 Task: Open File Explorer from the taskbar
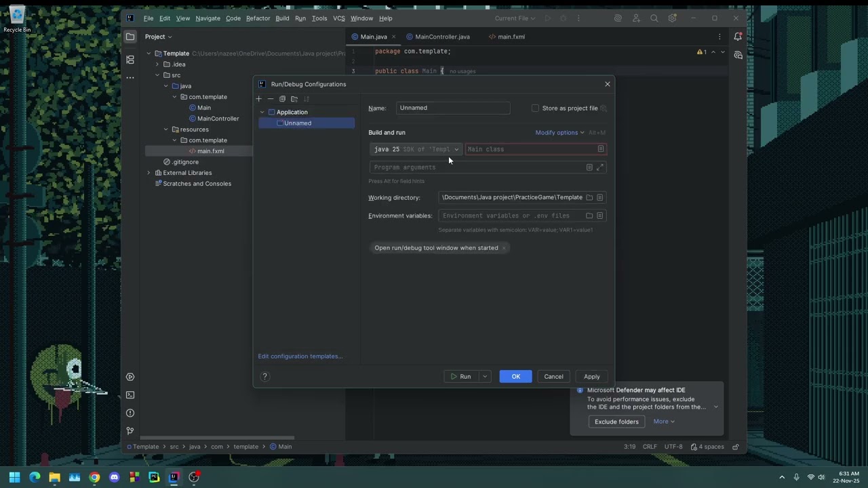pos(54,477)
